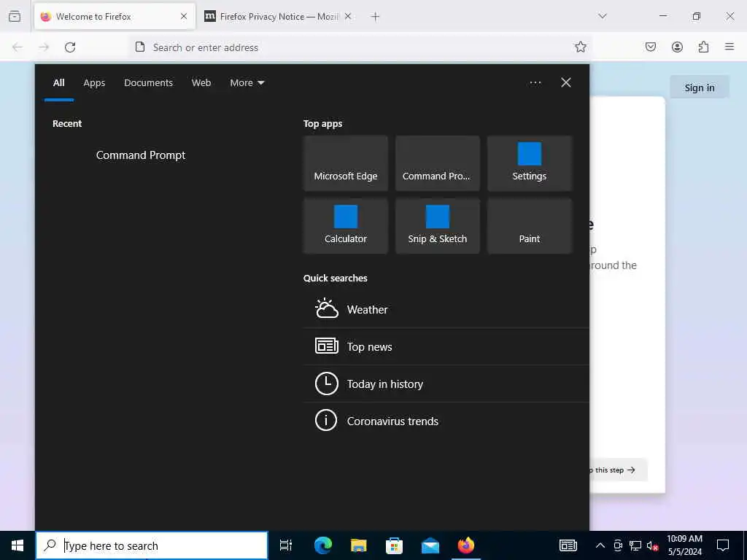The image size is (747, 560).
Task: Switch to the Documents search filter
Action: click(148, 83)
